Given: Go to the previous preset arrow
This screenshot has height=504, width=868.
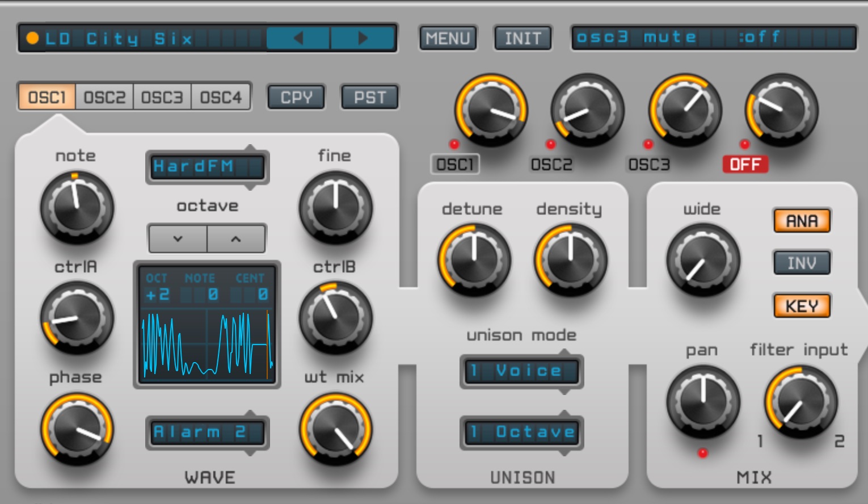Looking at the screenshot, I should point(298,38).
